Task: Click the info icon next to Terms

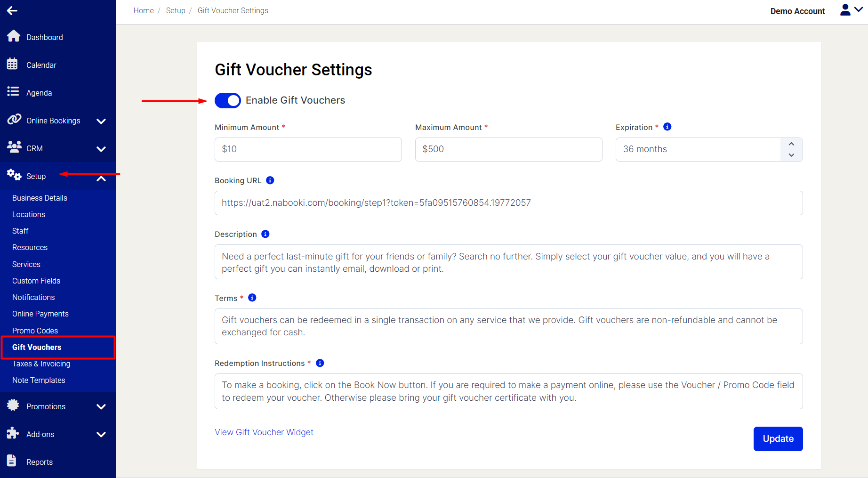Action: pos(252,298)
